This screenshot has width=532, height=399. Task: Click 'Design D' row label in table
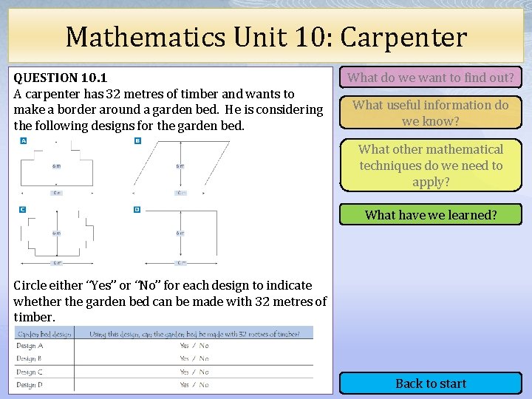click(30, 385)
